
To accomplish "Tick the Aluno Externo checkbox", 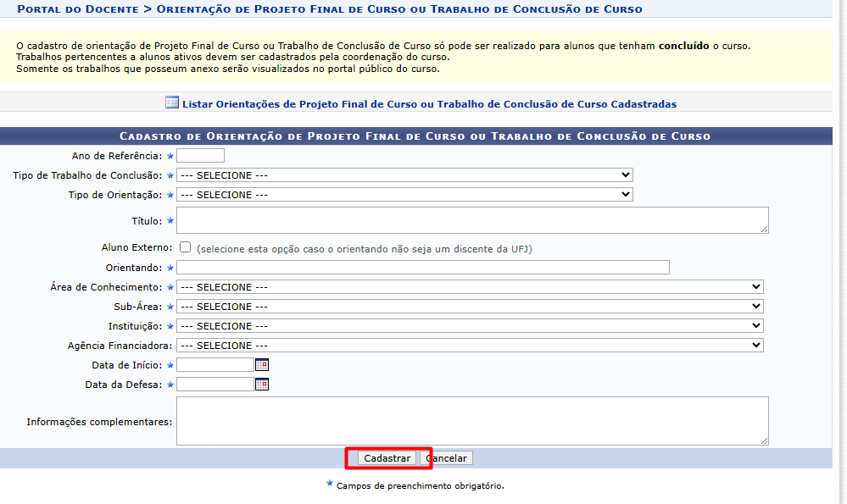I will click(186, 247).
